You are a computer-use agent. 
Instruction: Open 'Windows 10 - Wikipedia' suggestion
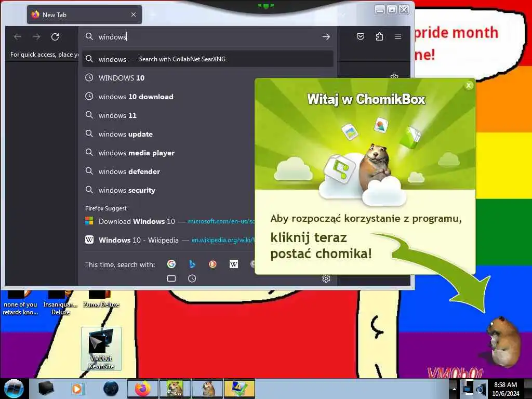pos(168,240)
